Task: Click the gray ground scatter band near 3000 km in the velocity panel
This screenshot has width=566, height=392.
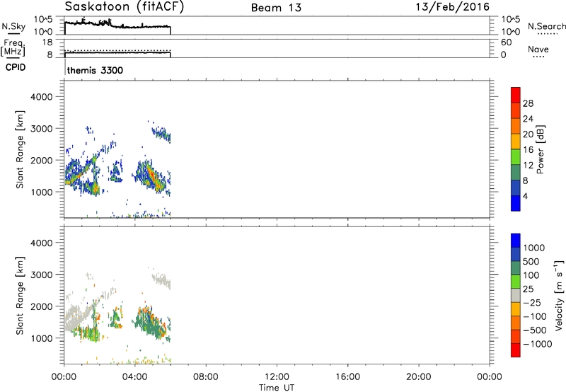Action: pos(161,279)
